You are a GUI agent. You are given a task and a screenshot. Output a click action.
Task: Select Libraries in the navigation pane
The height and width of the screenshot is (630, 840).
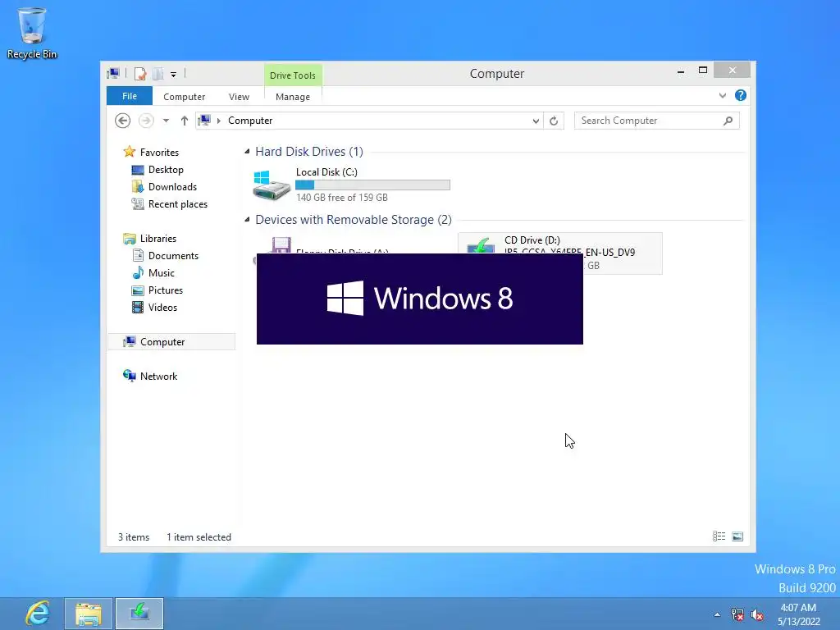click(158, 239)
